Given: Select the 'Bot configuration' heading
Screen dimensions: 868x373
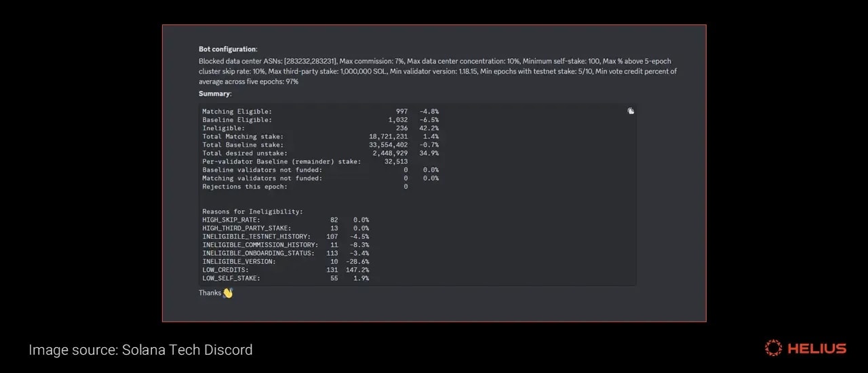Looking at the screenshot, I should [x=227, y=49].
